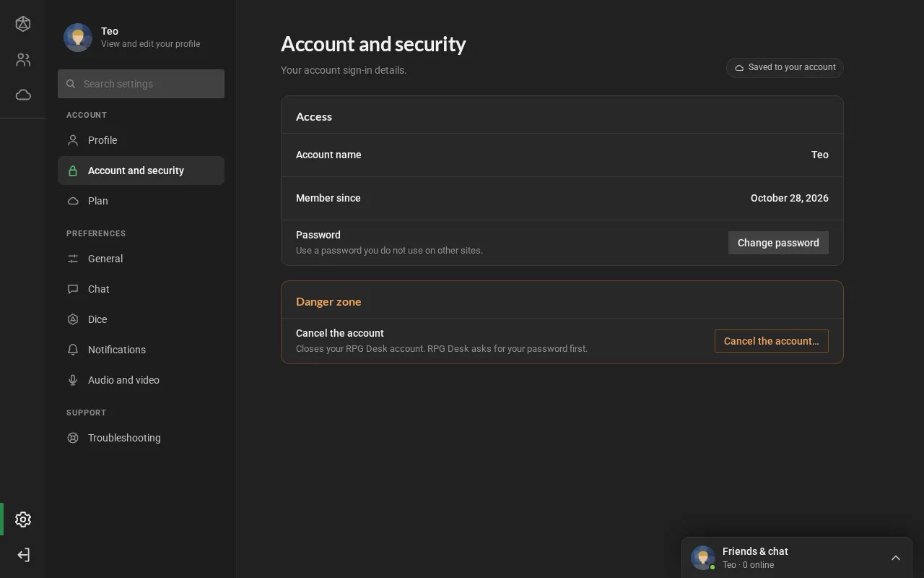The width and height of the screenshot is (924, 578).
Task: Click the search magnifier icon
Action: tap(71, 84)
